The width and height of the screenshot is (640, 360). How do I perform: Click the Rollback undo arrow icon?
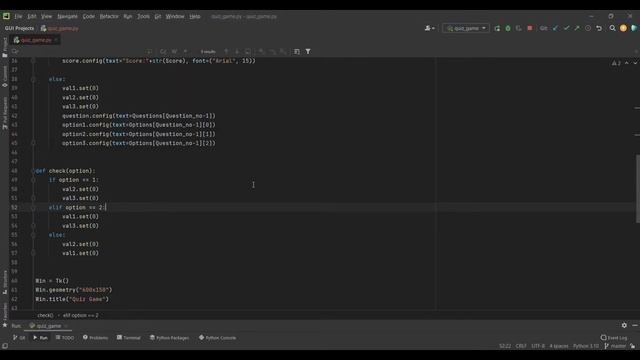click(599, 28)
